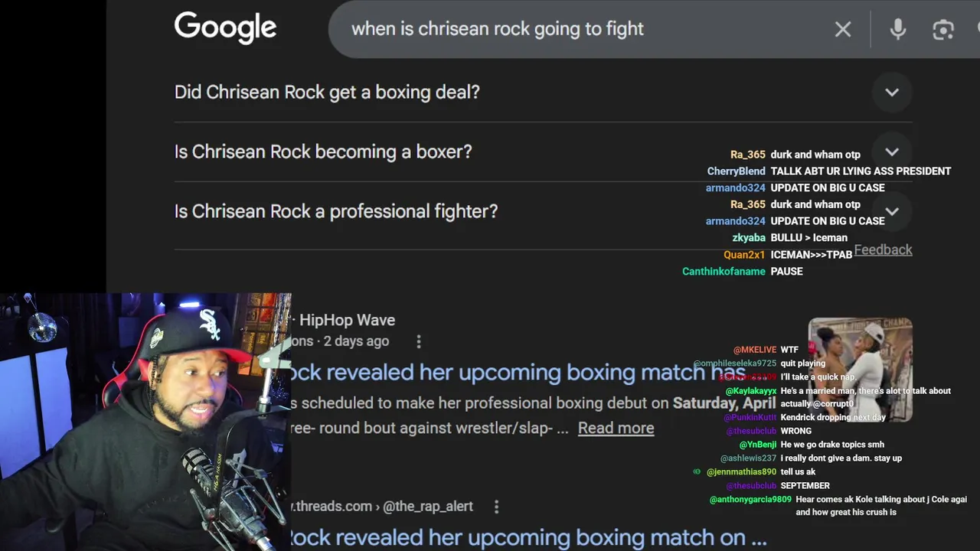Click 'Is Chrisean Rock becoming a boxer?' question text
This screenshot has height=551, width=980.
pyautogui.click(x=323, y=152)
